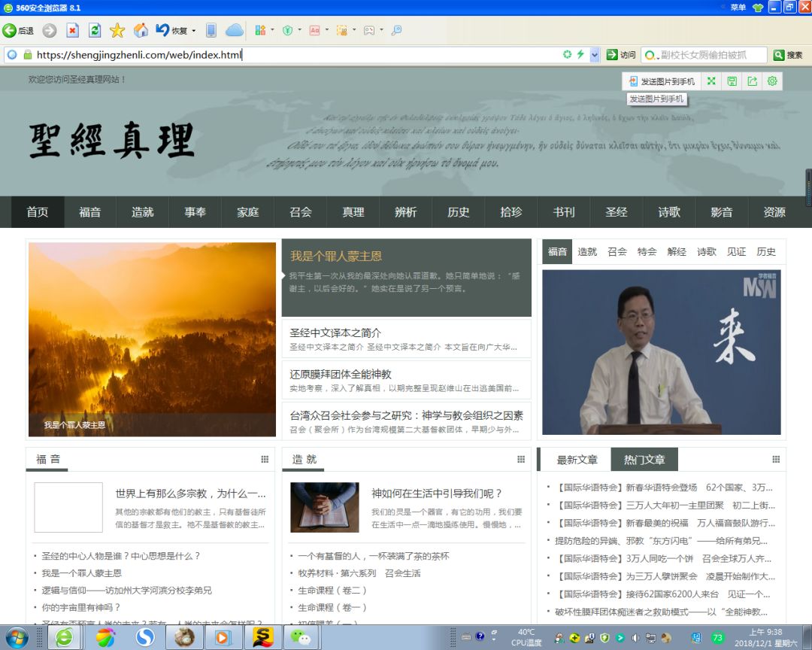Restore closed page with the 恢复 undo icon

click(171, 31)
